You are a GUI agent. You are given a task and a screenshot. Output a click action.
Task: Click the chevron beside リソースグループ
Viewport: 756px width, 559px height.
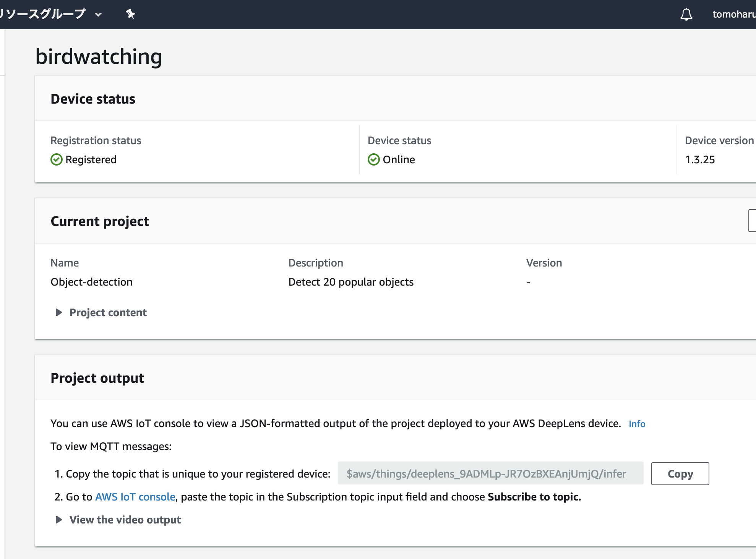click(98, 15)
